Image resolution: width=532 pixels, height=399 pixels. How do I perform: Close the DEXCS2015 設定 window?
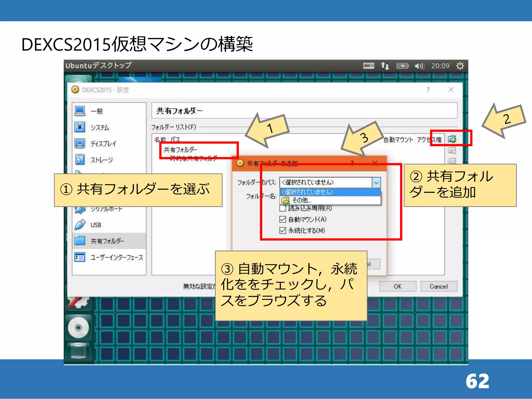click(451, 90)
